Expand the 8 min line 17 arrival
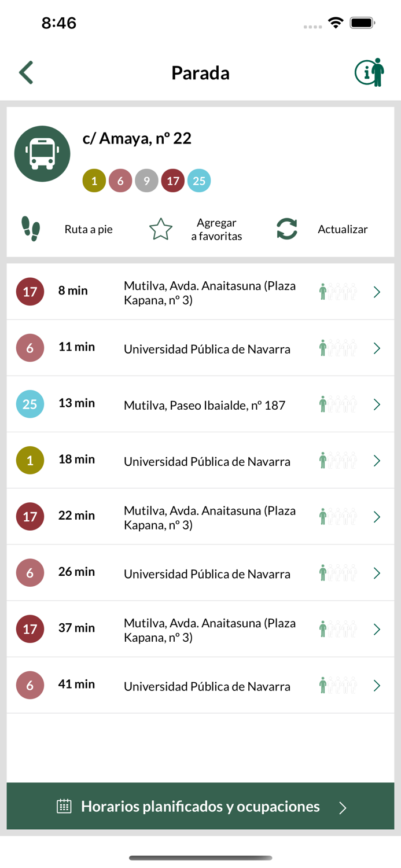This screenshot has height=868, width=401. 377,292
